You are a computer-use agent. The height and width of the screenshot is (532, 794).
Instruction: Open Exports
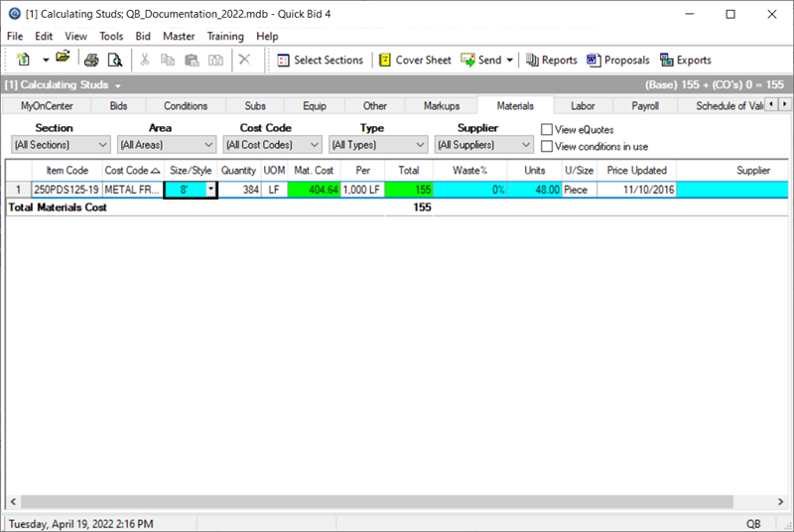pyautogui.click(x=686, y=61)
